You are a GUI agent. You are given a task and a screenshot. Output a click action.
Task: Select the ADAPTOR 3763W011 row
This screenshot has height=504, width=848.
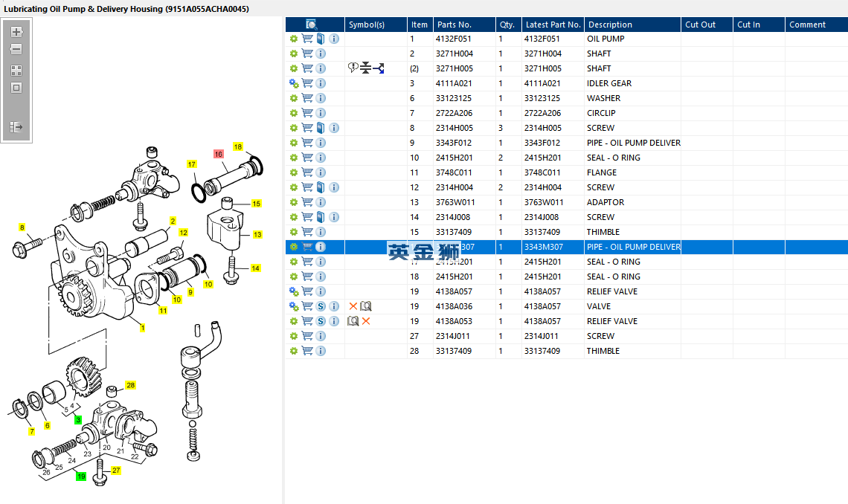(566, 202)
